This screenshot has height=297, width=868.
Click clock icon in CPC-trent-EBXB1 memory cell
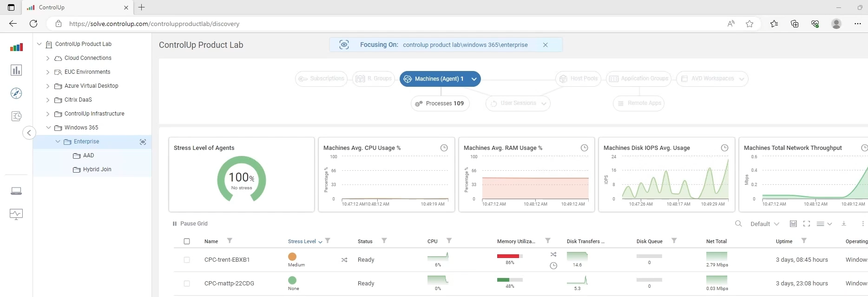(553, 266)
